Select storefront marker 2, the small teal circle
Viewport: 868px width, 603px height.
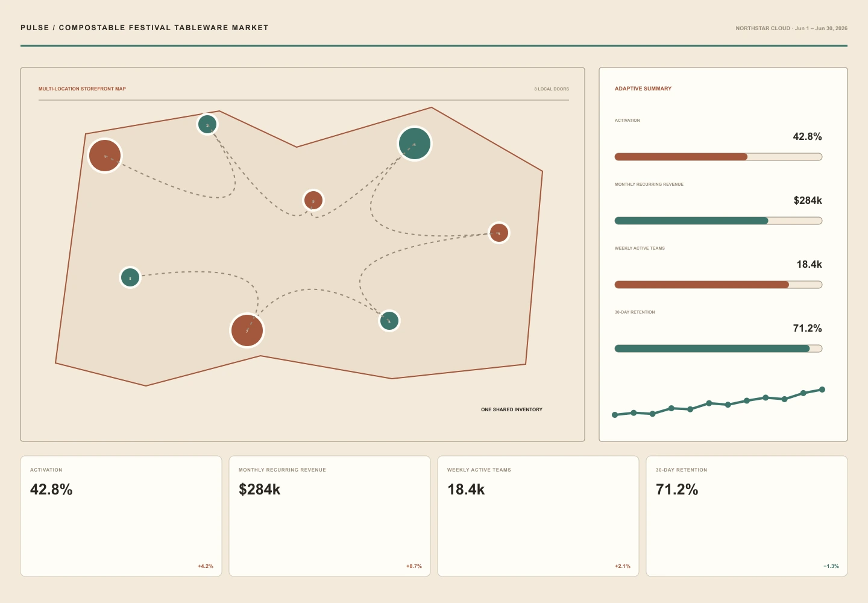click(x=207, y=124)
